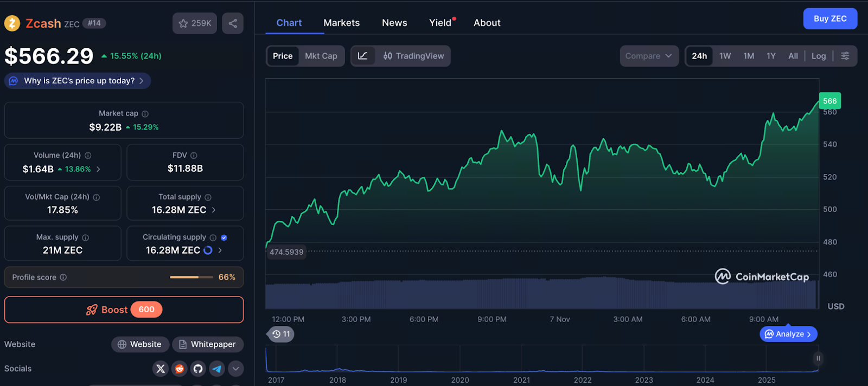Open the Telegram social link
Image resolution: width=868 pixels, height=386 pixels.
[x=217, y=369]
